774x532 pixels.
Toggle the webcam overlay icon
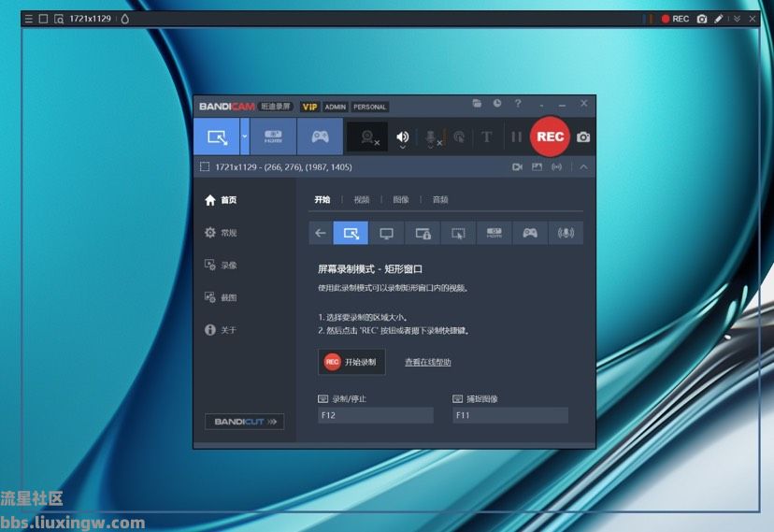click(x=368, y=137)
